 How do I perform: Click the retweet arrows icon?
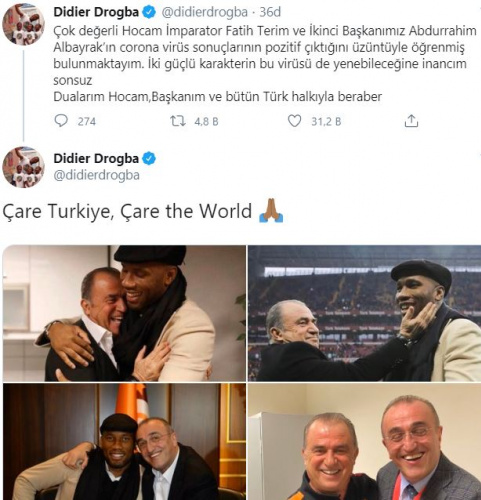click(x=178, y=121)
